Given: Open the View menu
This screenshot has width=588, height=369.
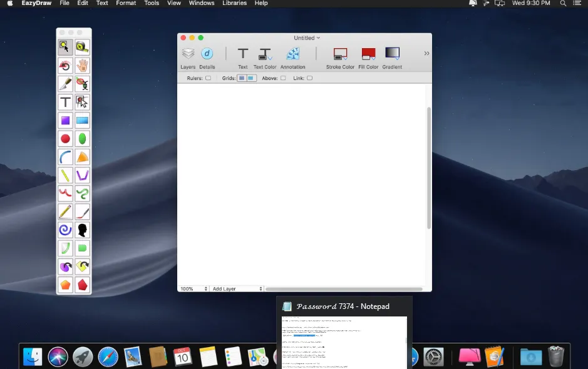Looking at the screenshot, I should [173, 3].
